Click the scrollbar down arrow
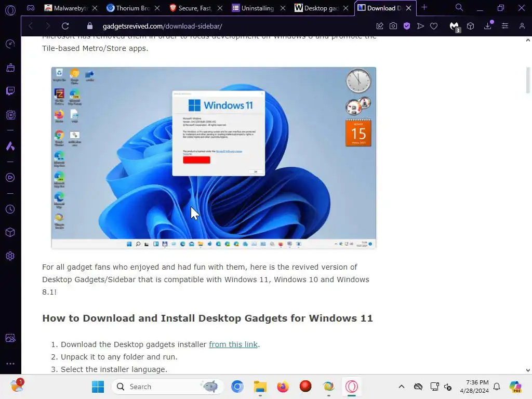Screen dimensions: 532x399 coord(528,370)
